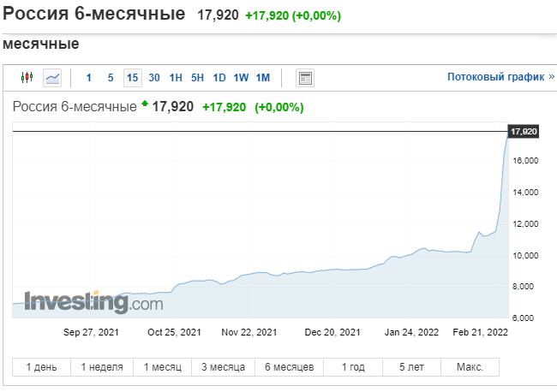Switch chart to 1M interval
This screenshot has width=557, height=392.
[x=263, y=78]
